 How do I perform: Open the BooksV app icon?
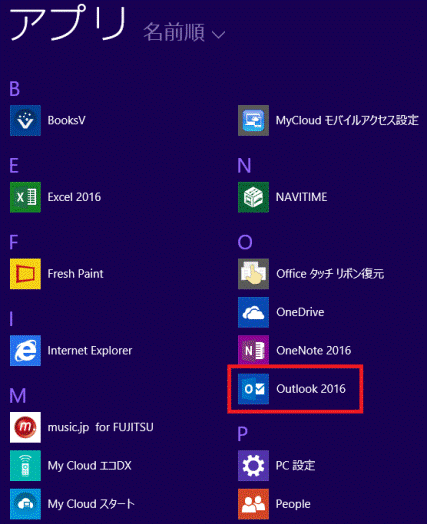[x=25, y=120]
